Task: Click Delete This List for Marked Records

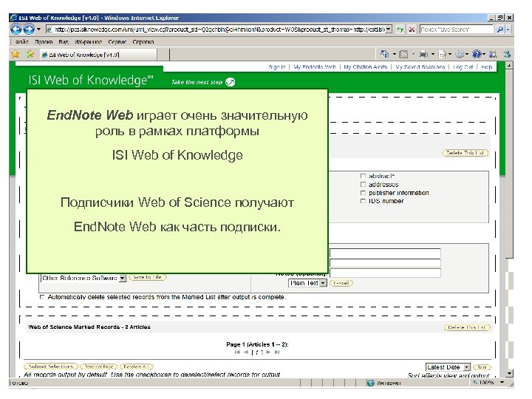Action: (467, 327)
